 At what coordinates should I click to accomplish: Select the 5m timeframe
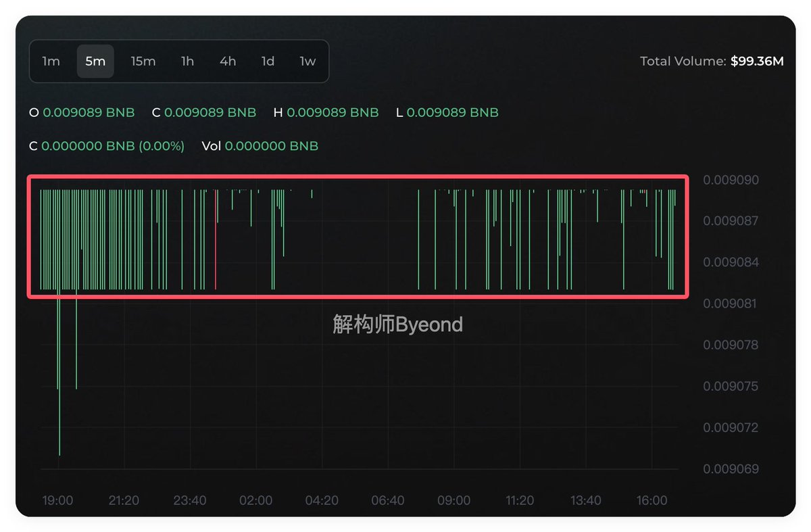tap(95, 62)
